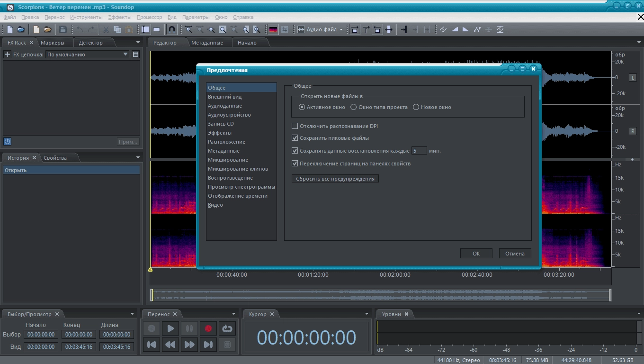Click the Save disk icon in toolbar
This screenshot has width=644, height=364.
(x=63, y=29)
